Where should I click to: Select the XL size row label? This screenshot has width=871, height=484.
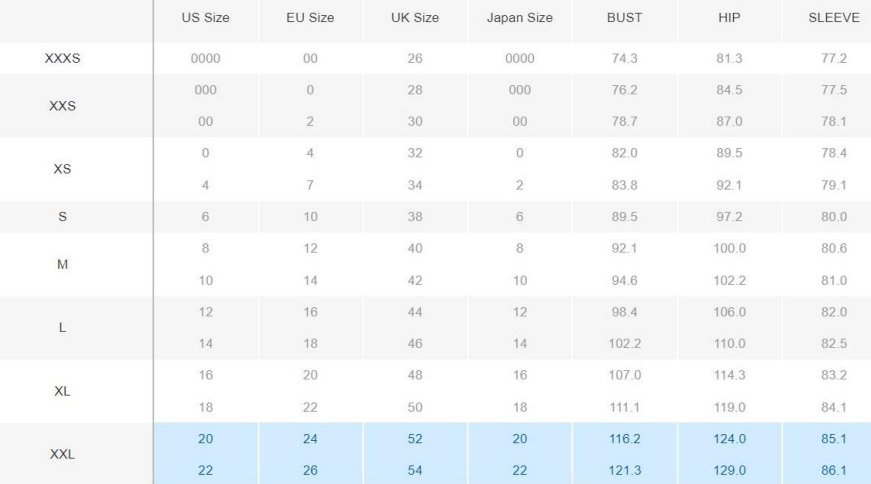62,391
